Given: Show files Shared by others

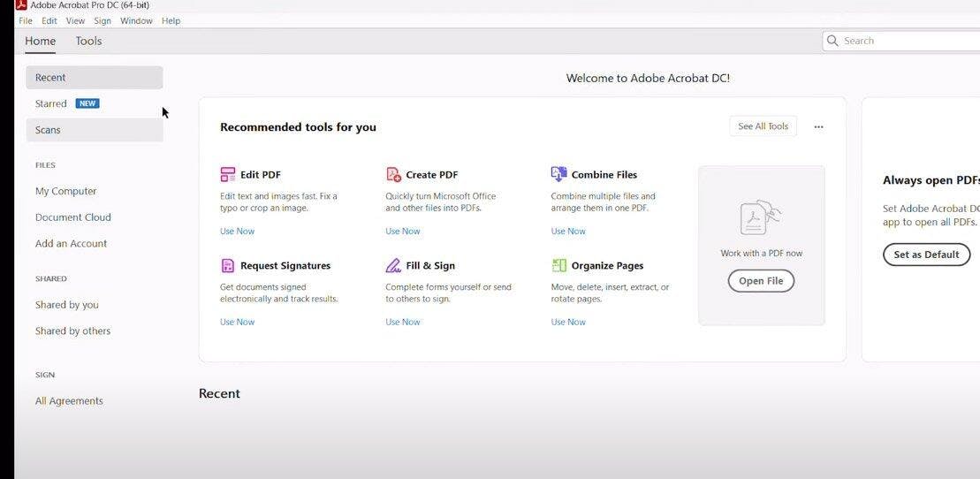Looking at the screenshot, I should tap(72, 331).
